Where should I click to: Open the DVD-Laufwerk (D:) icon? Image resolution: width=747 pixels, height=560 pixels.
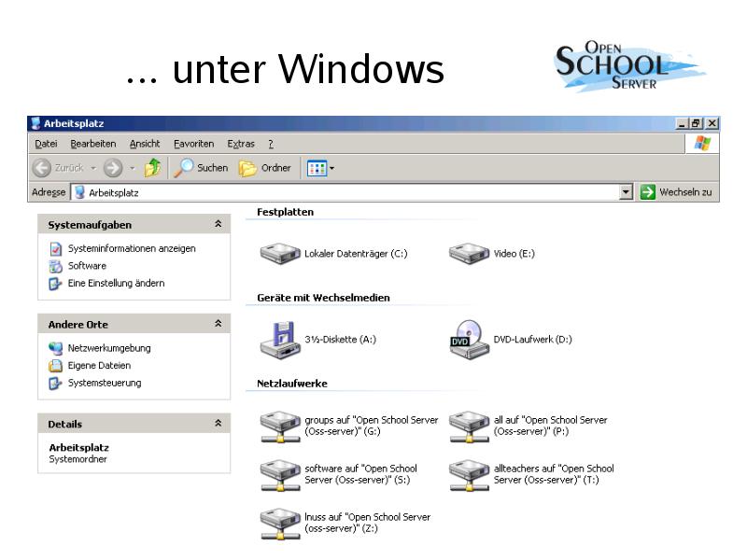[469, 340]
